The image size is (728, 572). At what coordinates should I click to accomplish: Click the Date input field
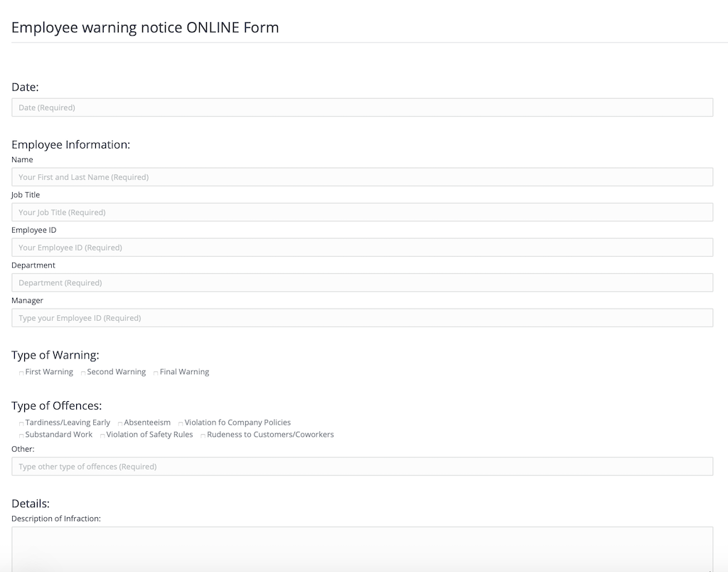[x=362, y=107]
